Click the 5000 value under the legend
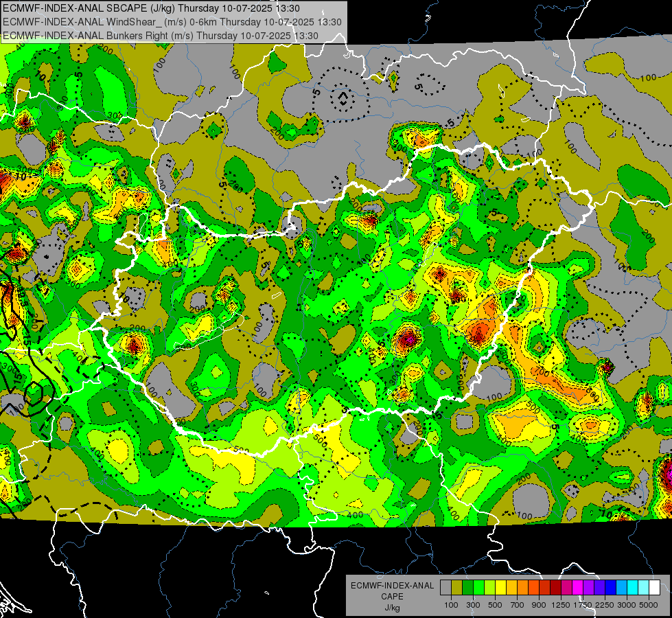 (x=649, y=605)
